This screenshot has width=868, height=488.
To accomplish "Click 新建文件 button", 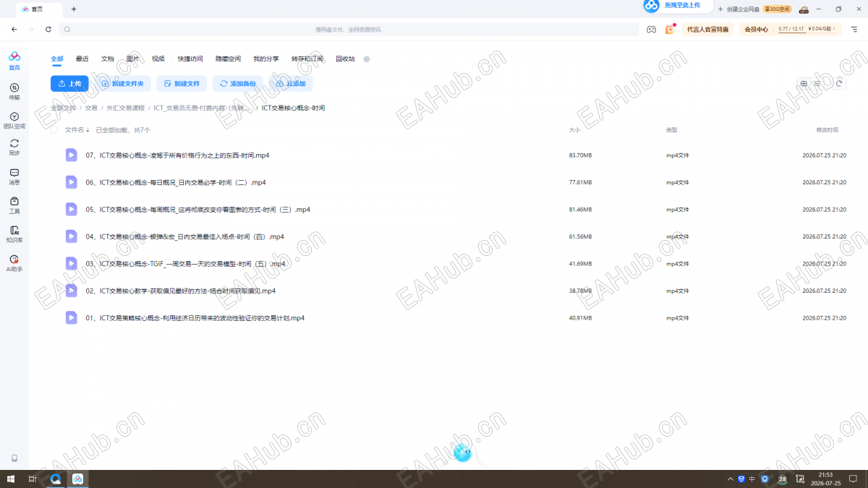I will (x=182, y=84).
